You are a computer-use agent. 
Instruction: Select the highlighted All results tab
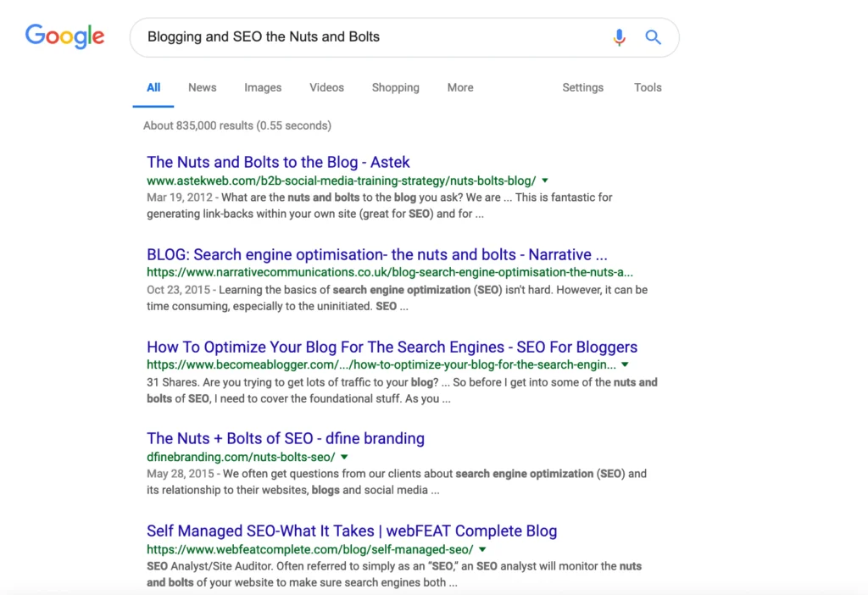(153, 87)
